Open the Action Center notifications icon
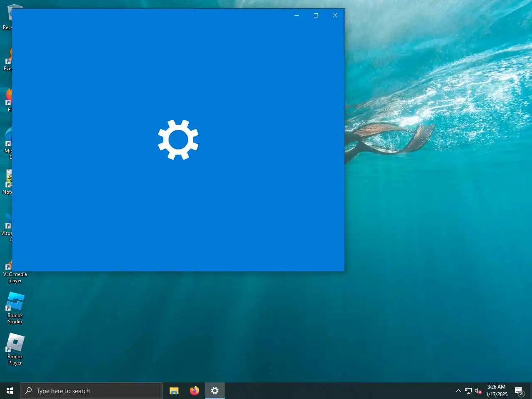Screen dimensions: 532x399 tap(519, 391)
